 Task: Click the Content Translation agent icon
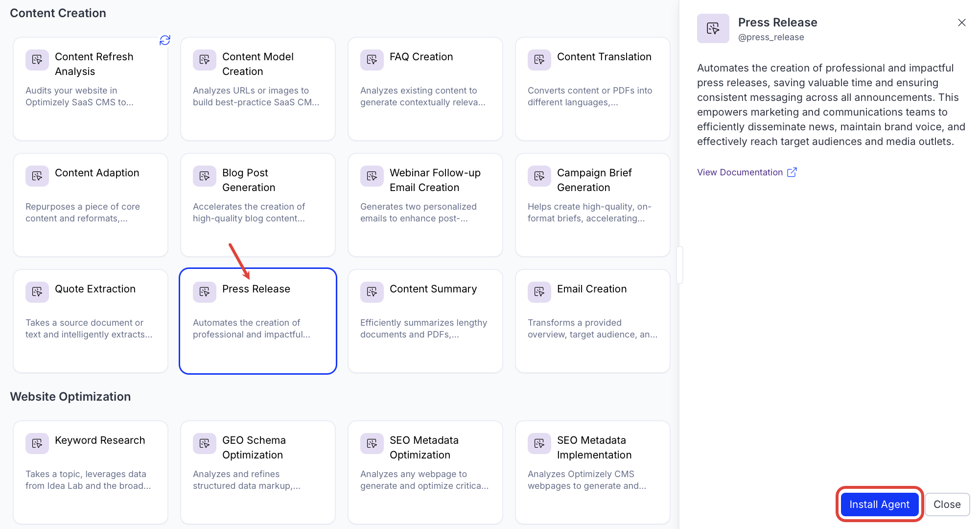click(539, 60)
